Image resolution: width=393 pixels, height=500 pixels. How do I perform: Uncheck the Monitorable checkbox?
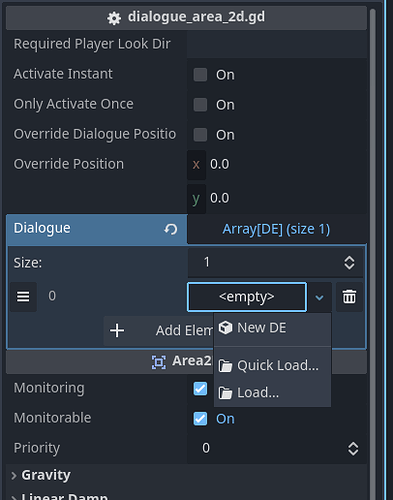tap(200, 419)
